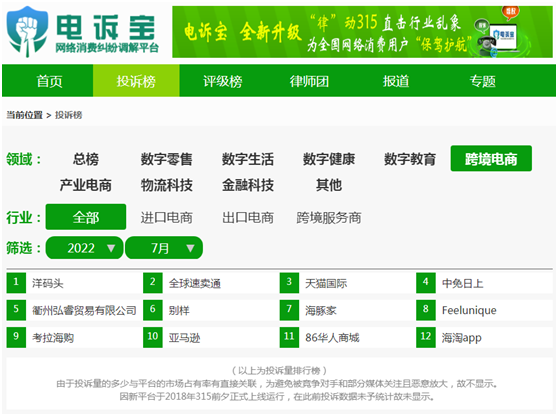This screenshot has height=416, width=558.
Task: Filter industry by 跨境服务商
Action: 329,217
